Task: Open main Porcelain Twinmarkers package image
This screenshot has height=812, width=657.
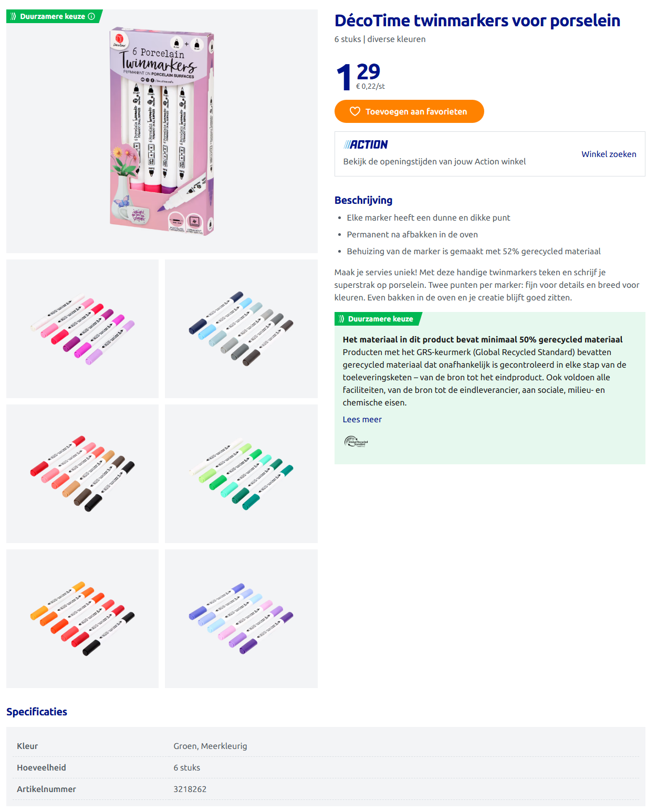Action: tap(162, 131)
